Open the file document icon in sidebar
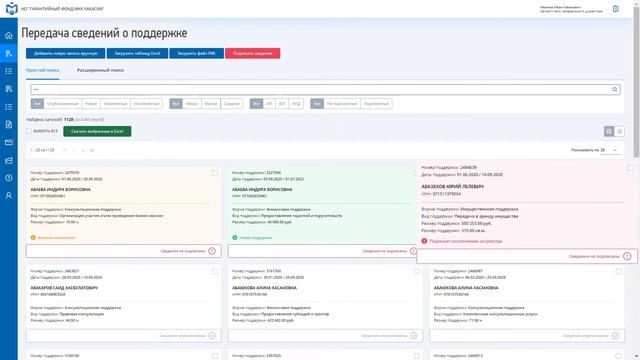The height and width of the screenshot is (360, 640). 9,124
